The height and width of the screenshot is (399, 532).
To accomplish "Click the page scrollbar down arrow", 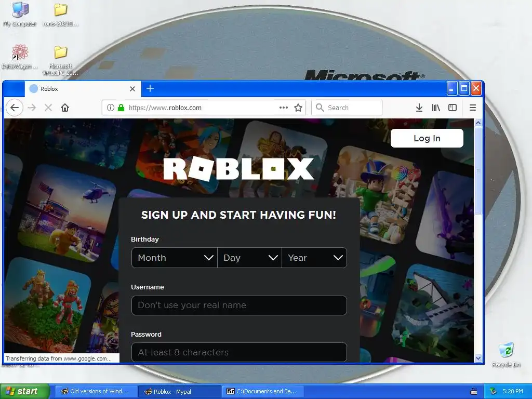I will point(478,358).
